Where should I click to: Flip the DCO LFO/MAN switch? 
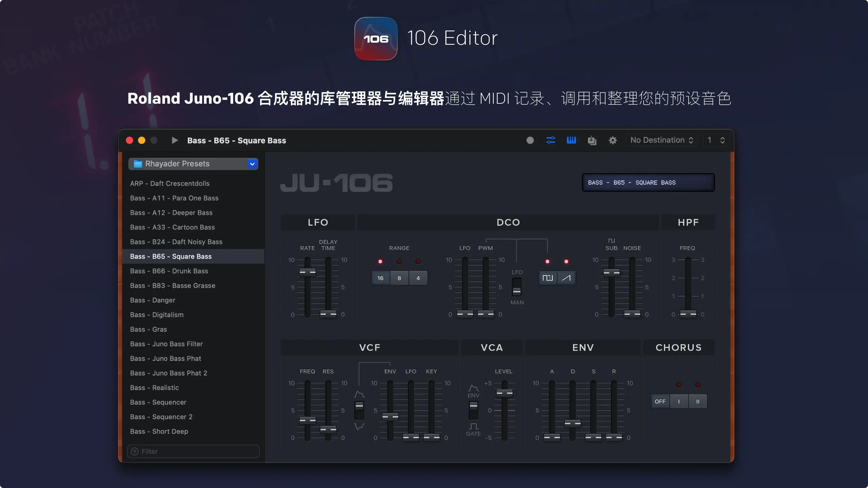click(x=516, y=287)
